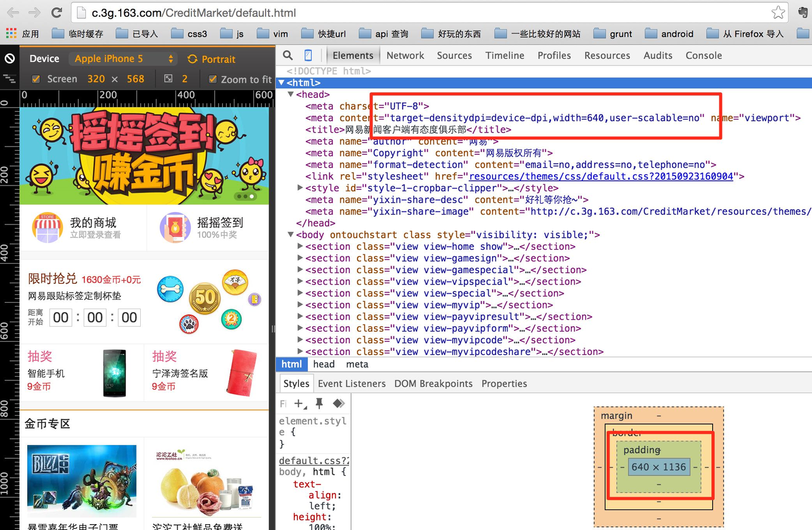Expand the view-gamespecial section node

point(300,270)
